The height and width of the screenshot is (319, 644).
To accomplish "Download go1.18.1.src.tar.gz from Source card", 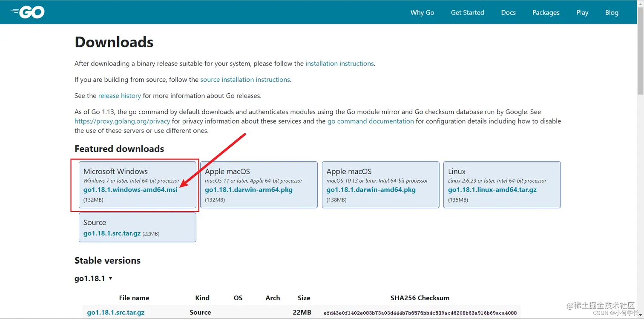I will point(112,233).
